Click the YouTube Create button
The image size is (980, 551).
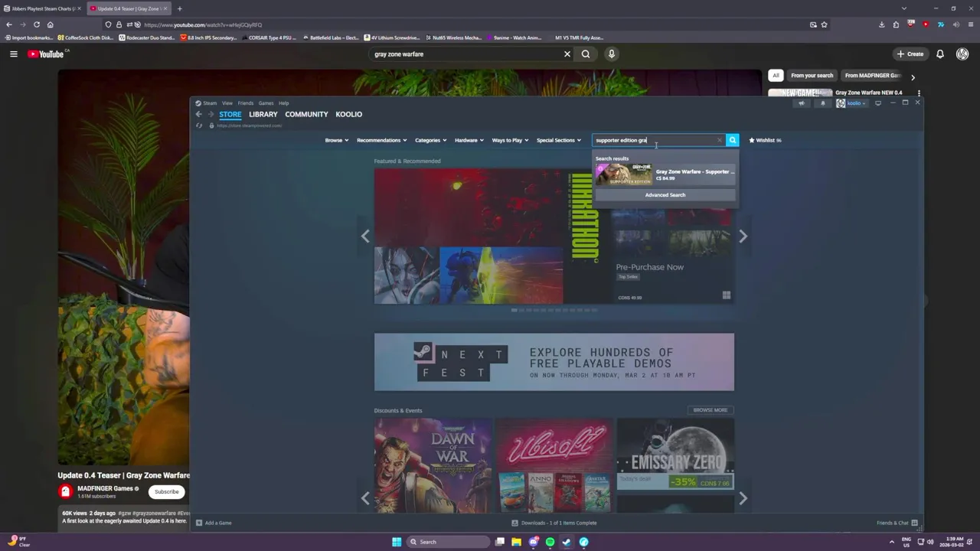[910, 54]
